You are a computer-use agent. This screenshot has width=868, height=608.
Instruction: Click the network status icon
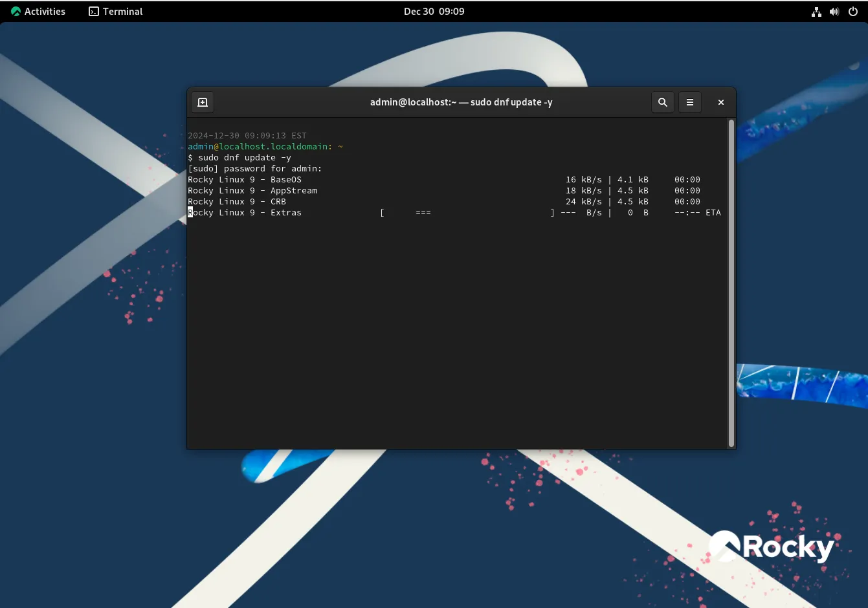(x=816, y=12)
